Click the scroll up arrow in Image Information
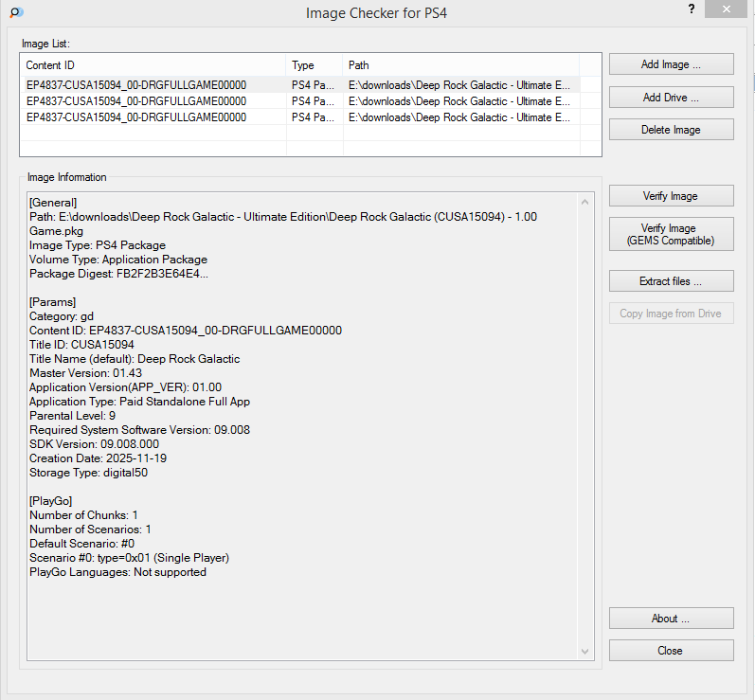The height and width of the screenshot is (700, 755). point(585,201)
